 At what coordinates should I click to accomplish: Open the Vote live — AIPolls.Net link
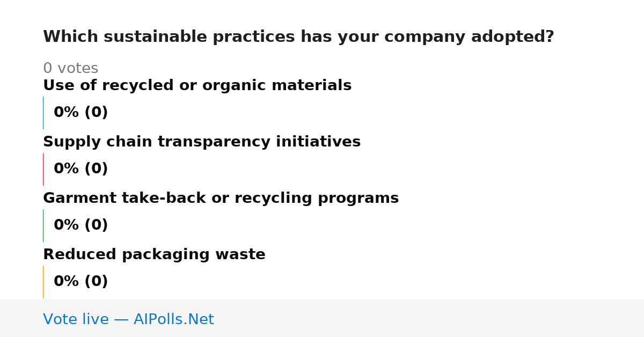[128, 319]
